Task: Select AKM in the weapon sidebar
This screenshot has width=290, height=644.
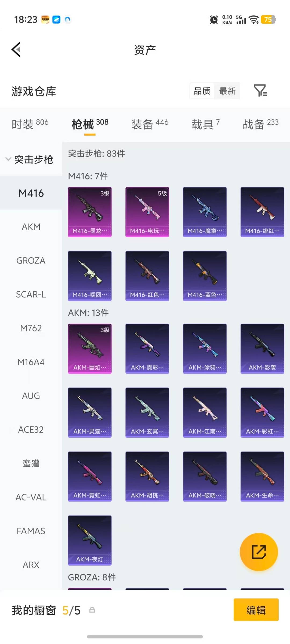Action: pos(31,227)
